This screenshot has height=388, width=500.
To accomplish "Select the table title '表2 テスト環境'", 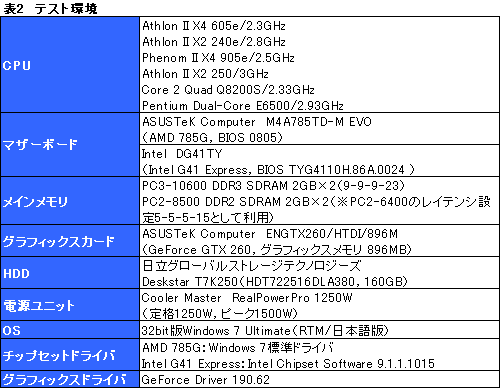I will point(50,8).
